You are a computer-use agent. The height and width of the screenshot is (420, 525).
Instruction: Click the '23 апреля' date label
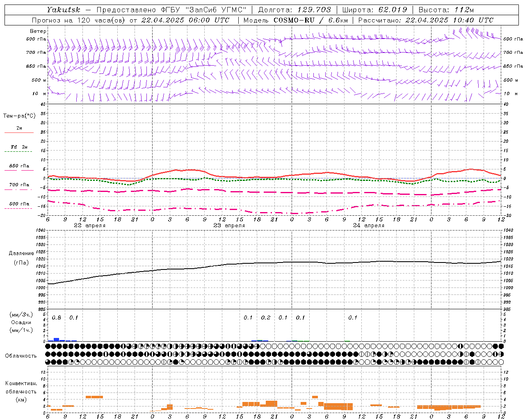(x=229, y=226)
